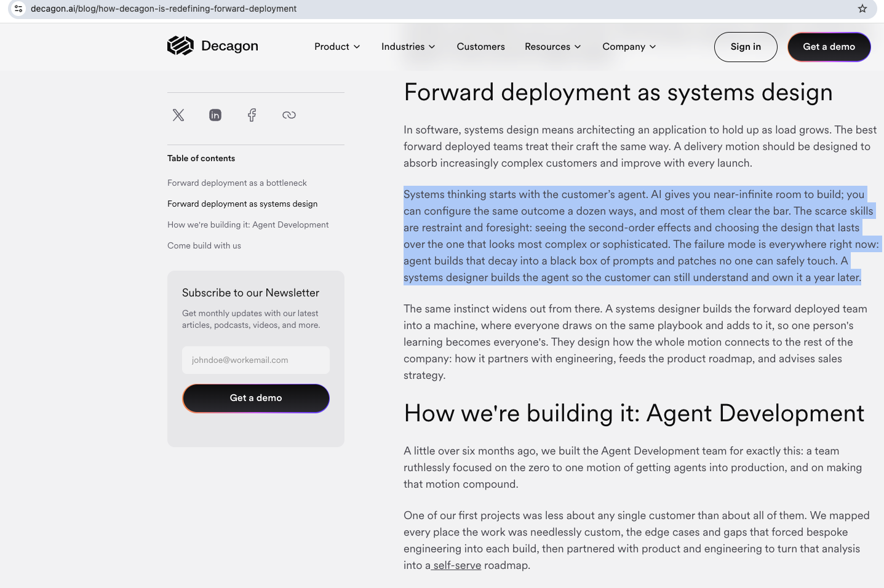Click highlighted paragraph starting "Systems thinking starts"
This screenshot has height=588, width=884.
coord(642,236)
